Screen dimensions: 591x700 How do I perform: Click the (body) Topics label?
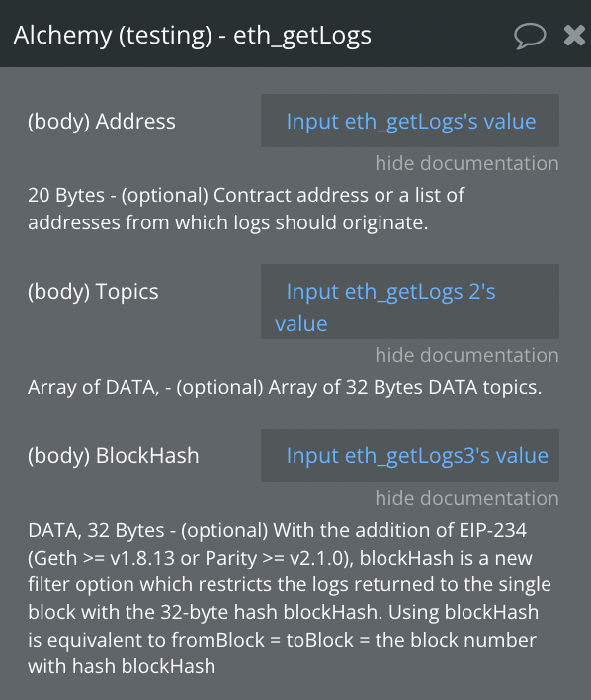click(x=93, y=292)
